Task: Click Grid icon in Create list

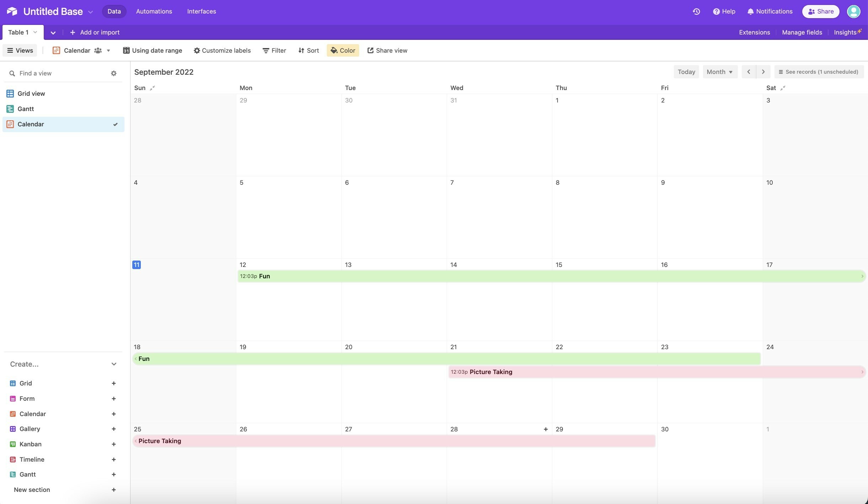Action: [13, 383]
